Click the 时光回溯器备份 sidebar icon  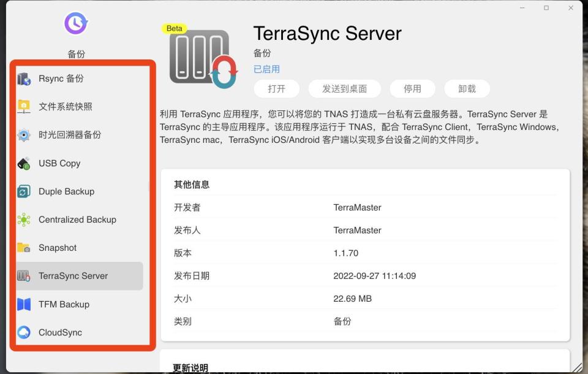24,135
